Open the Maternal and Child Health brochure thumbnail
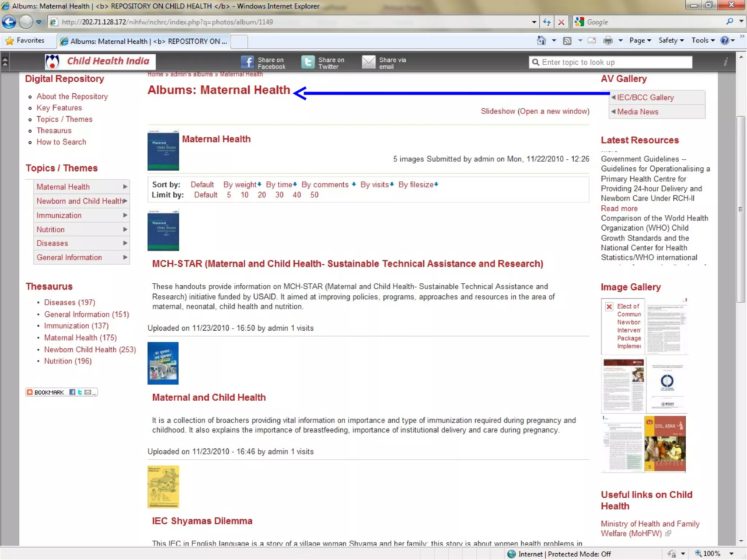Image resolution: width=747 pixels, height=560 pixels. tap(163, 363)
